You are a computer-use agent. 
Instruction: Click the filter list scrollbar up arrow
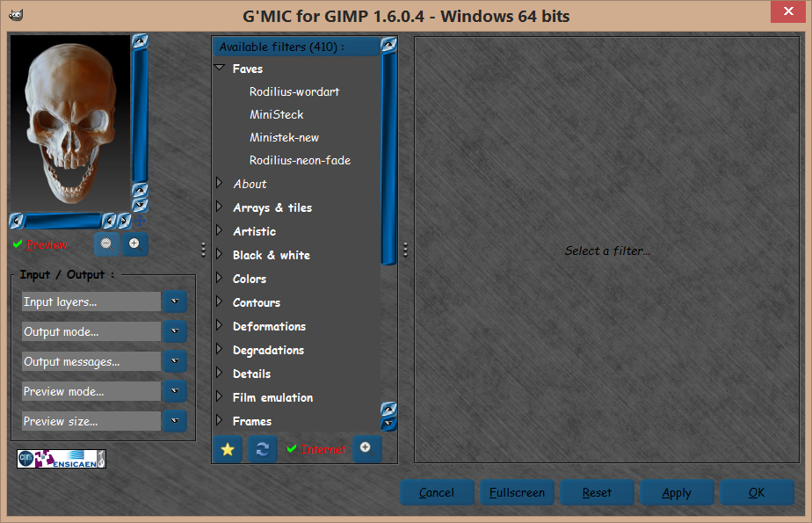[389, 45]
